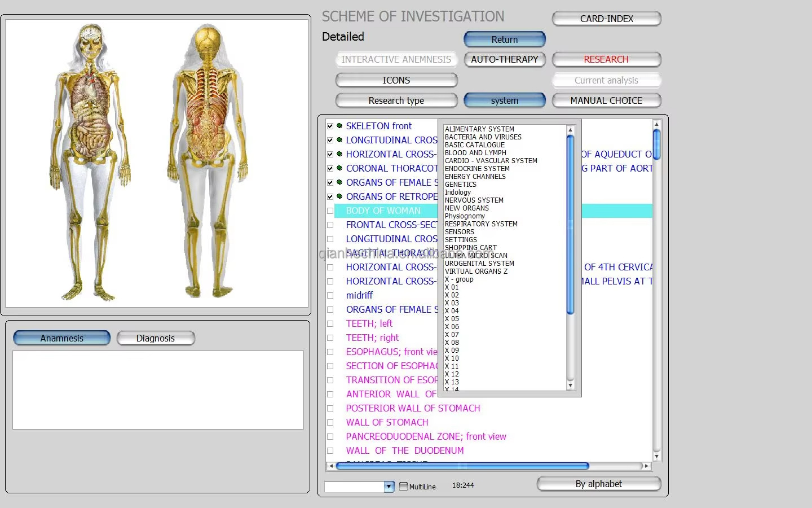
Task: Uncheck the SKELETON front checkbox
Action: point(330,126)
